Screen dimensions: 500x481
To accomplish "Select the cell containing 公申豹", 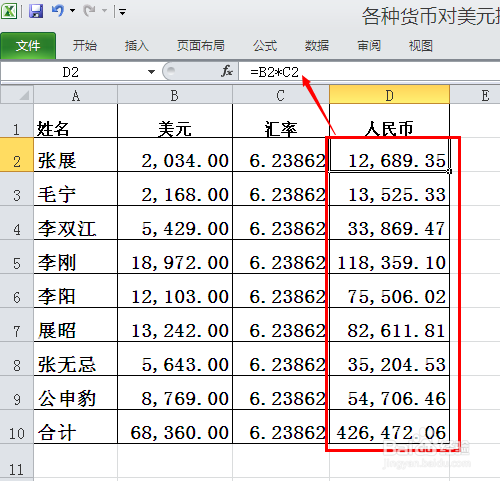I will click(x=76, y=393).
